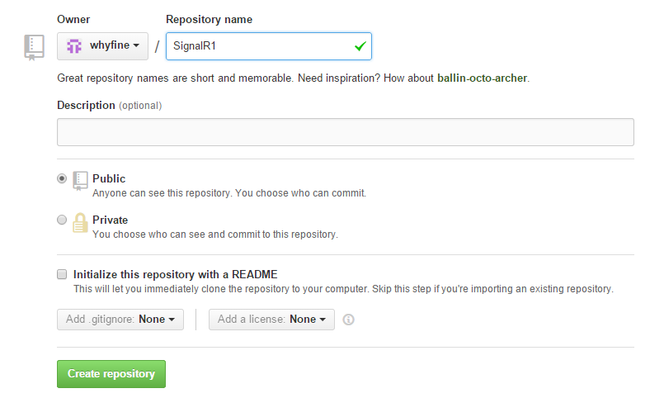650x398 pixels.
Task: Use the ballin-octo-archer name suggestion
Action: click(x=482, y=78)
